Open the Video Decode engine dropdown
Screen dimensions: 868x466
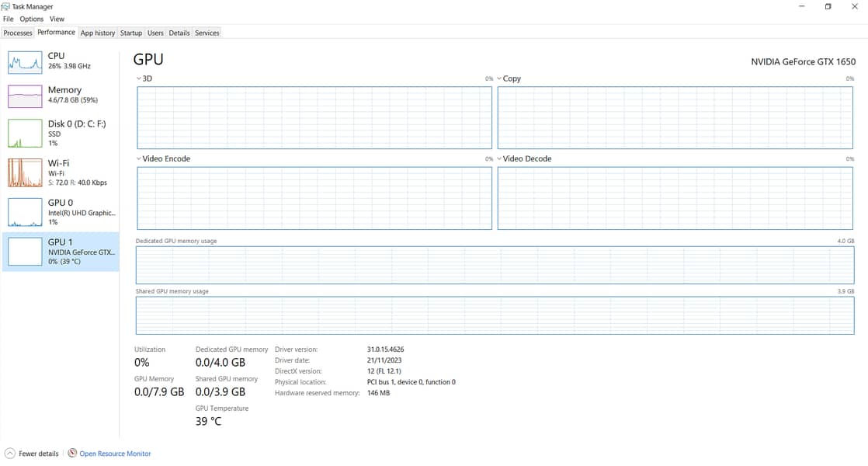(499, 158)
